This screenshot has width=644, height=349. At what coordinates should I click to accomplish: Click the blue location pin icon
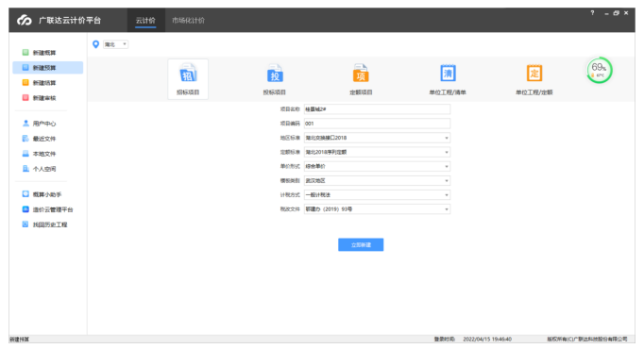click(x=95, y=44)
